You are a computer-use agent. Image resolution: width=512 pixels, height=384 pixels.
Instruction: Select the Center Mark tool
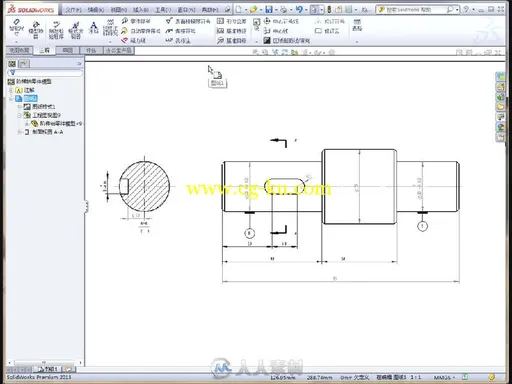tap(281, 21)
